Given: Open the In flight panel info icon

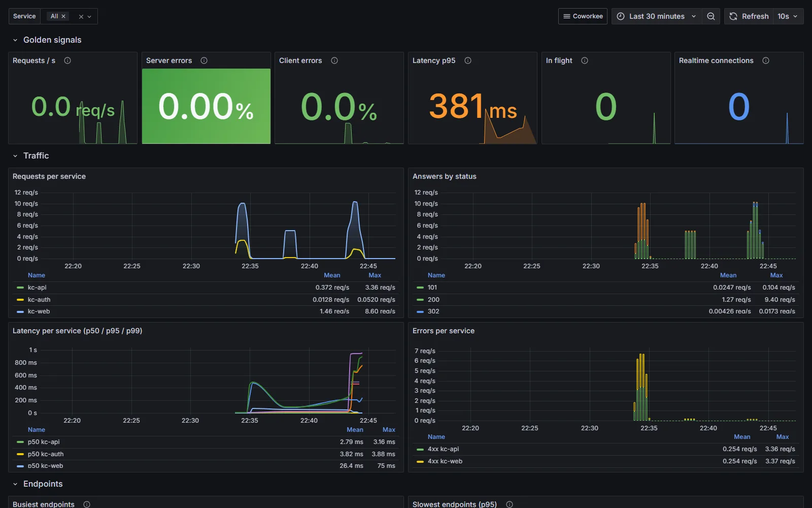Looking at the screenshot, I should point(585,60).
